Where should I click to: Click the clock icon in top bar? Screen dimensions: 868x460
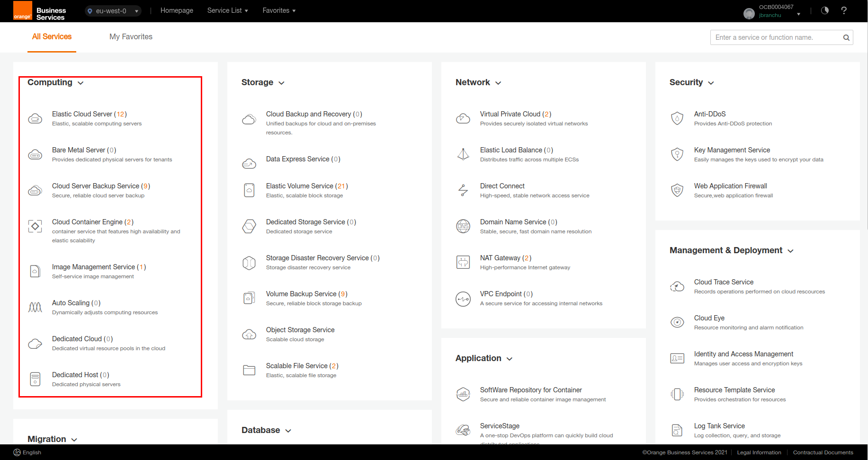coord(825,10)
